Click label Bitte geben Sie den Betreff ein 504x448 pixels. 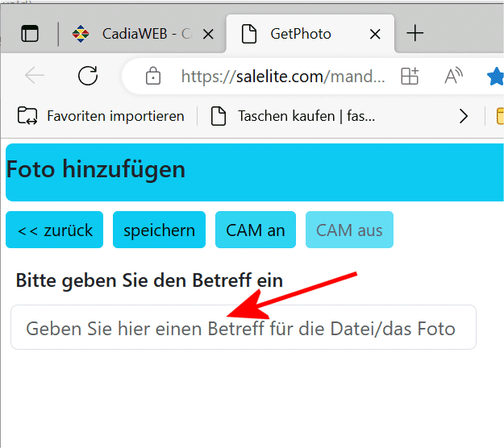coord(149,280)
